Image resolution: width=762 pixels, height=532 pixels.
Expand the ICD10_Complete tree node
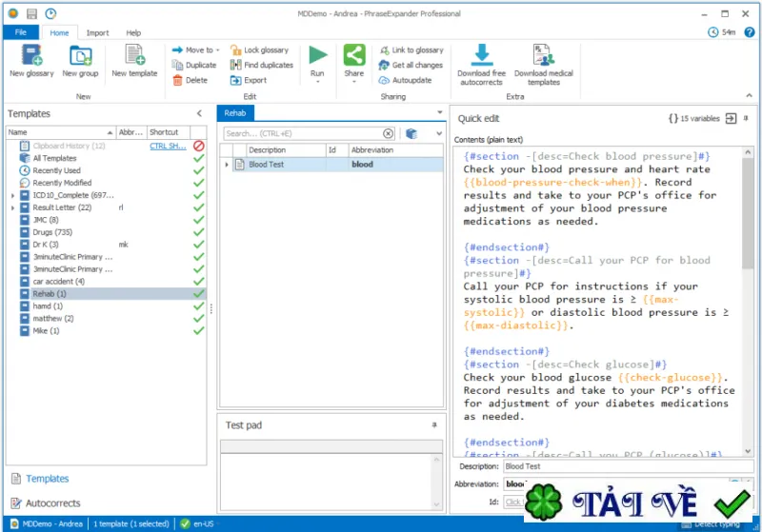click(x=12, y=195)
